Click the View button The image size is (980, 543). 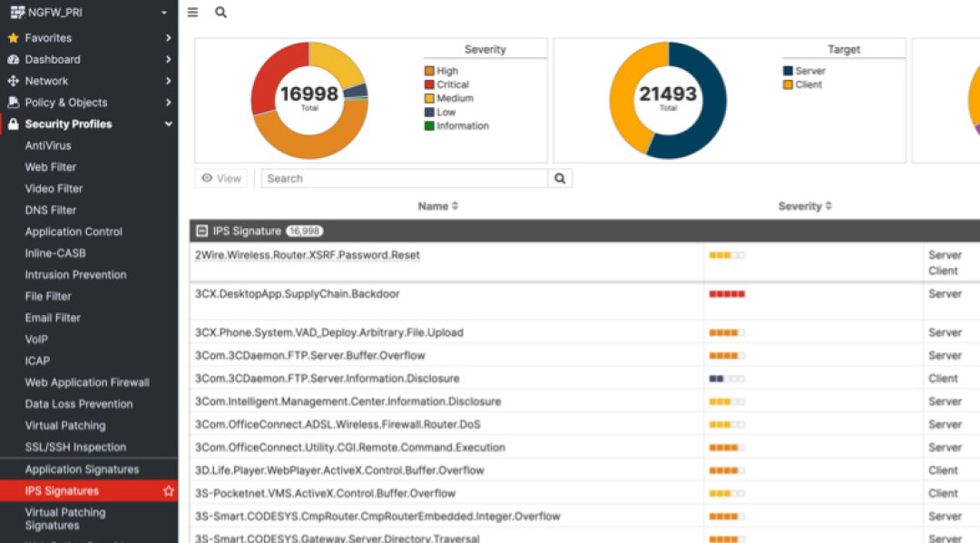coord(221,178)
